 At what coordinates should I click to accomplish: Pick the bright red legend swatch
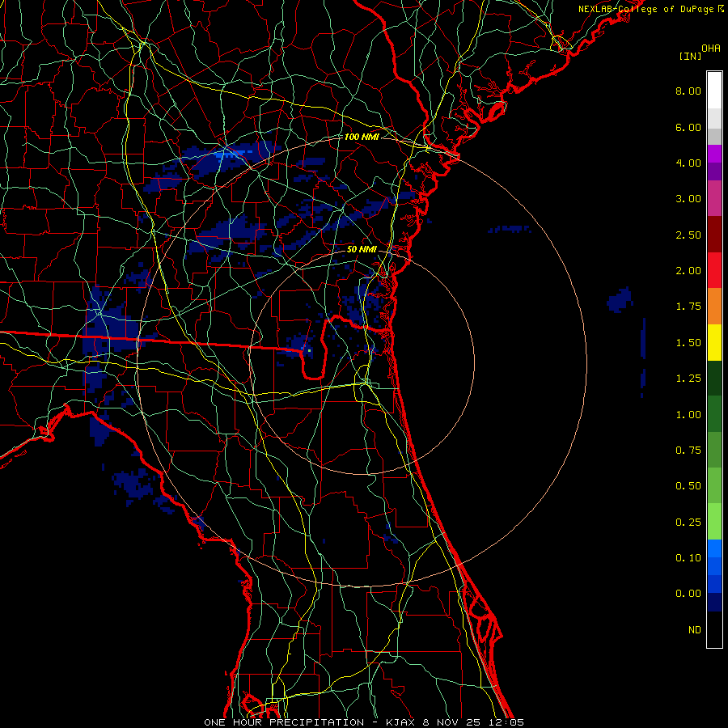tap(714, 271)
